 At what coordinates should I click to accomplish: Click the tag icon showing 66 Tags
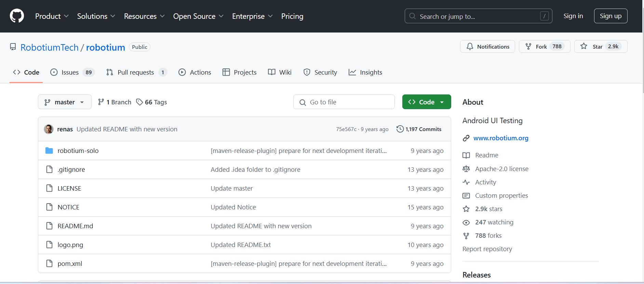[x=139, y=102]
